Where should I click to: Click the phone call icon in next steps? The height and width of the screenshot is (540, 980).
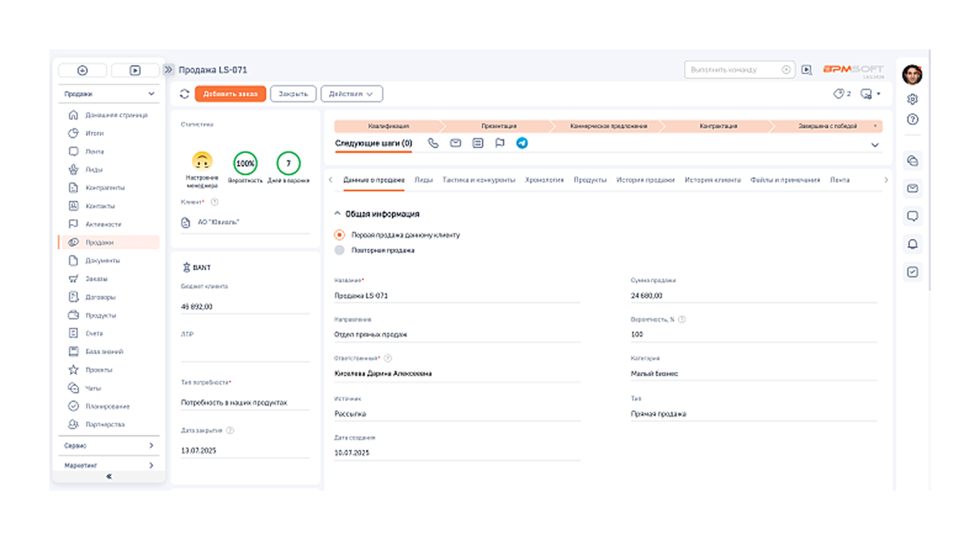(433, 143)
